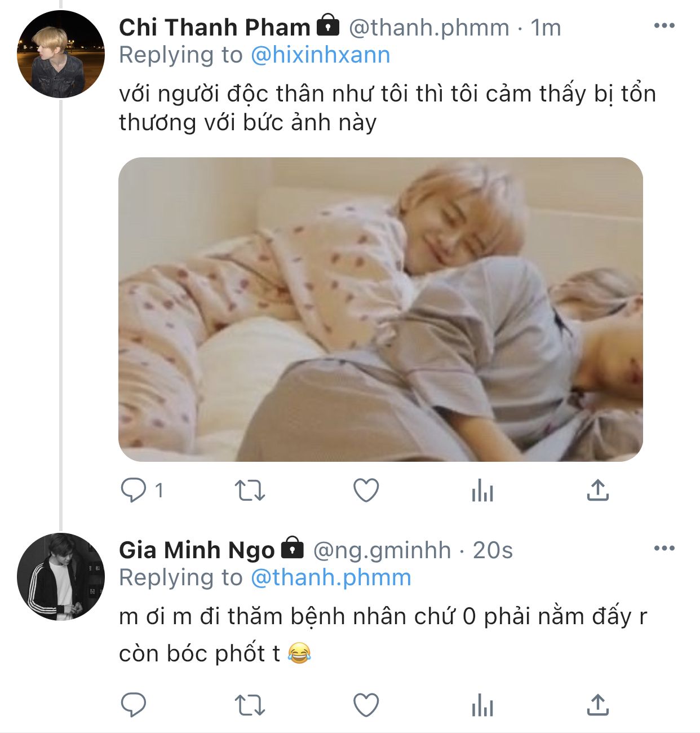Viewport: 700px width, 733px height.
Task: Open the @hixinhxann mention link
Action: pos(320,55)
